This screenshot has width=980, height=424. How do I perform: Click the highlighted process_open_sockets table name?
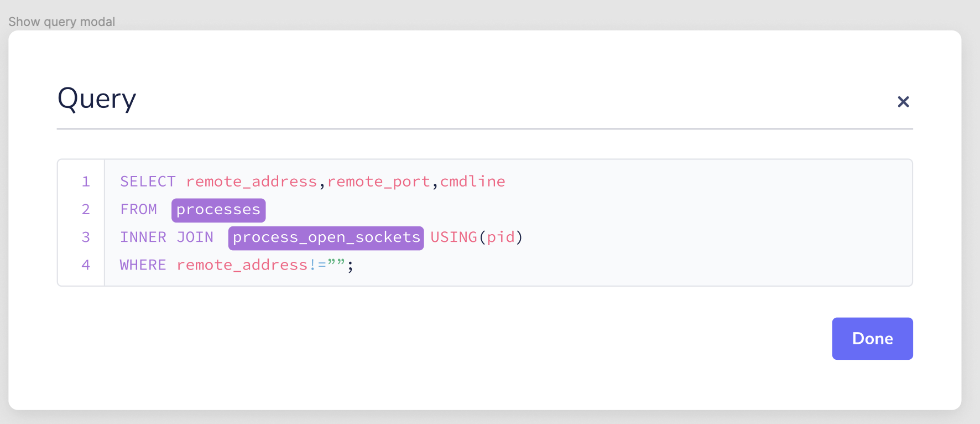(x=326, y=238)
